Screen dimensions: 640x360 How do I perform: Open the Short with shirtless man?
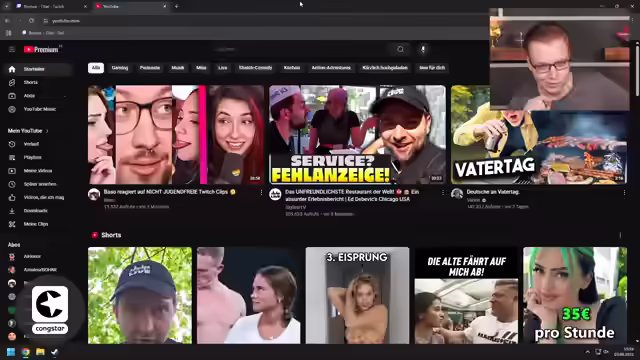coord(249,295)
